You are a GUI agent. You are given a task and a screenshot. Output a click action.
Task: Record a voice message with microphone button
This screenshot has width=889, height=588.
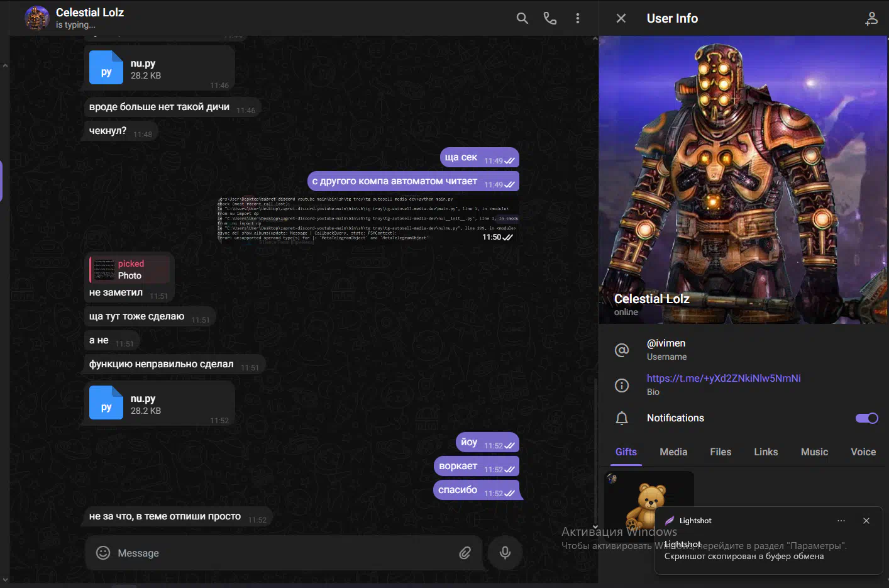(x=505, y=553)
